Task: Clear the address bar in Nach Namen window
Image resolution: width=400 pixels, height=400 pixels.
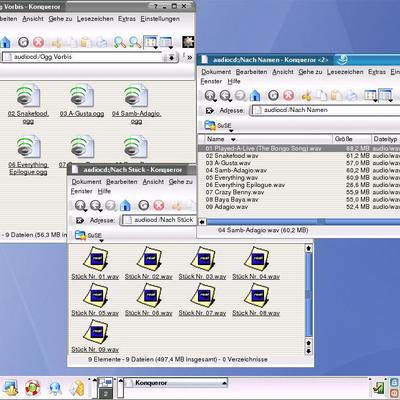Action: 209,110
